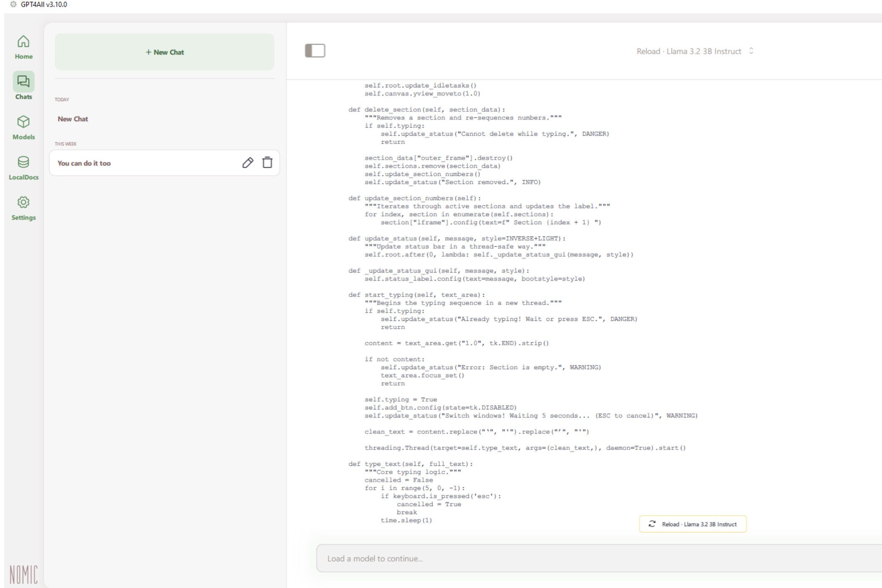Click the 'threading.Thread(target=self.type_text' line
882x588 pixels.
525,448
